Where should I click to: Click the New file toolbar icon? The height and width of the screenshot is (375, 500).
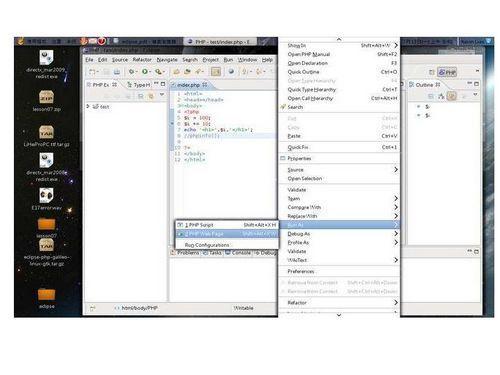(92, 72)
